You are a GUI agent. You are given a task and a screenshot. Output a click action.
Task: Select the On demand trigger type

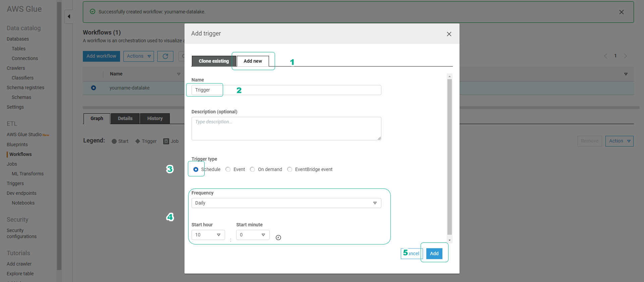[x=253, y=170]
